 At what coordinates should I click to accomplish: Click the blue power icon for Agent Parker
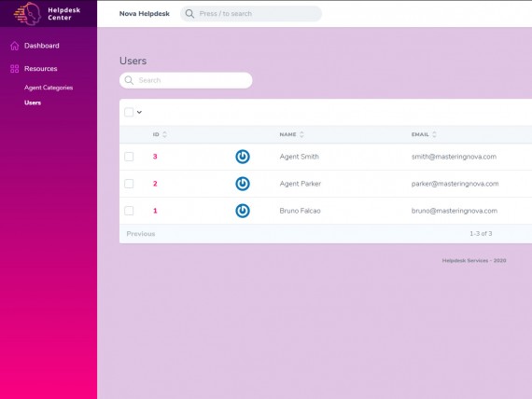pyautogui.click(x=243, y=184)
